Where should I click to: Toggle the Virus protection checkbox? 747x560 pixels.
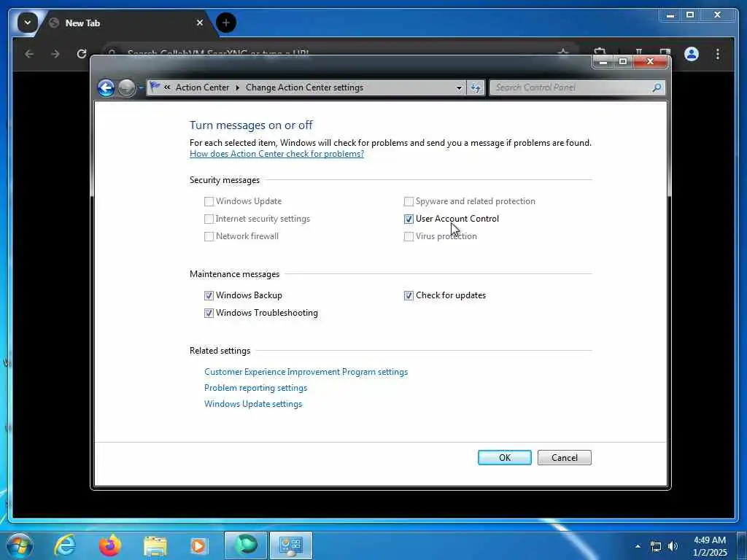click(409, 237)
